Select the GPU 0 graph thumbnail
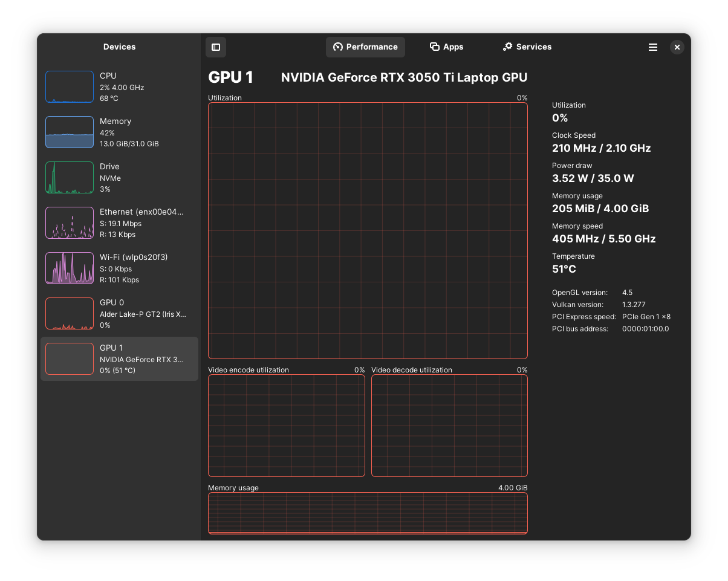Image resolution: width=728 pixels, height=581 pixels. pyautogui.click(x=70, y=314)
